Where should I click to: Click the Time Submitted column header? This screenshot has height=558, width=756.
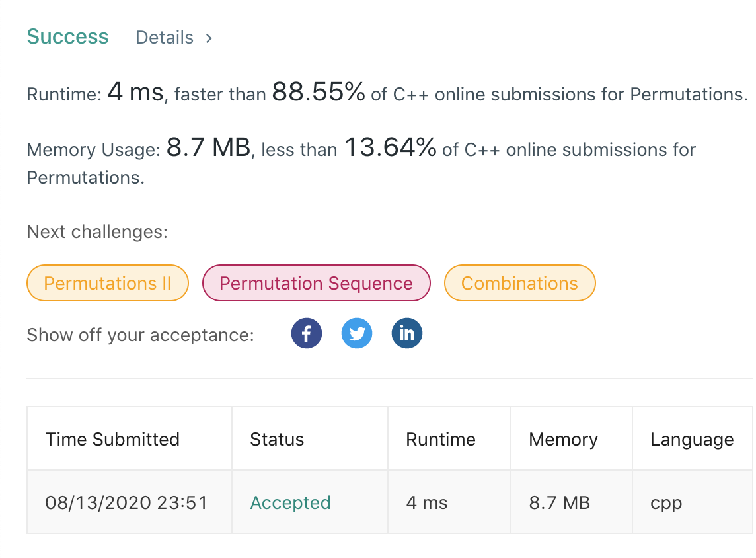pyautogui.click(x=112, y=439)
